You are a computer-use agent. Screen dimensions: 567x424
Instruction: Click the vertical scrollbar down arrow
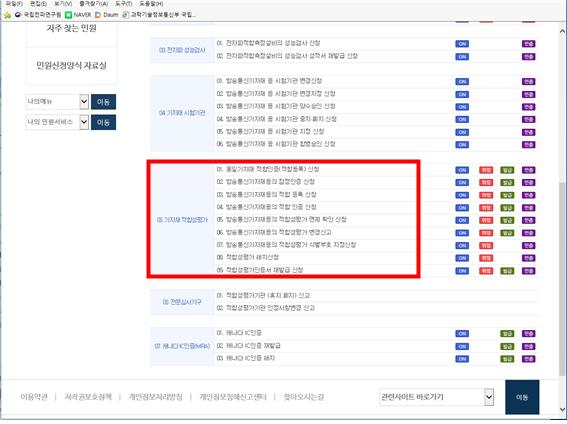tap(562, 410)
